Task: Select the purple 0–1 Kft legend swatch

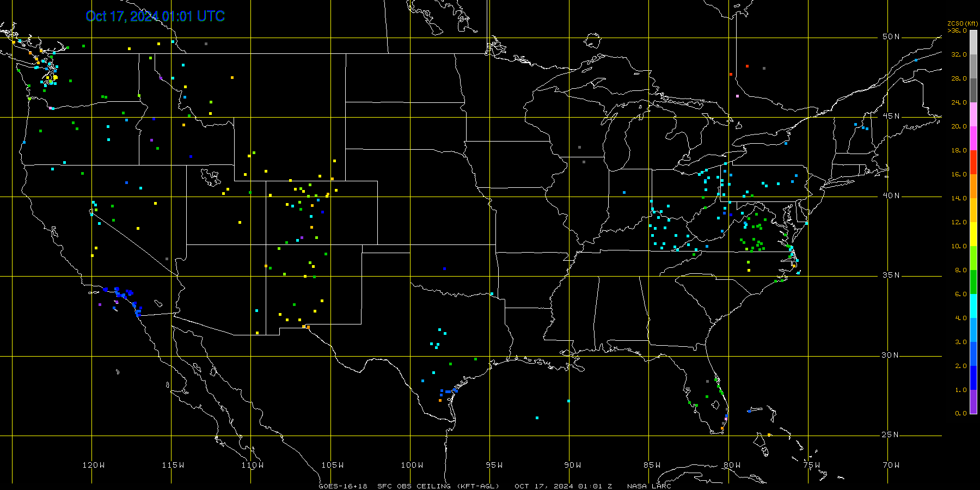Action: tap(973, 402)
